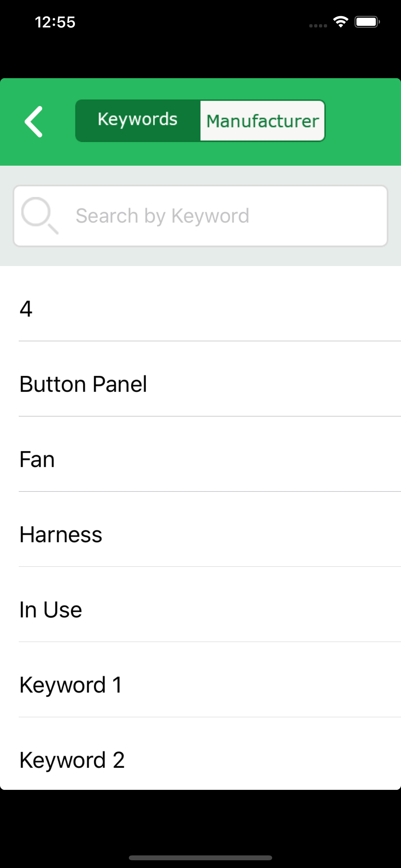Switch to the Keywords segment
This screenshot has width=401, height=868.
pos(138,120)
